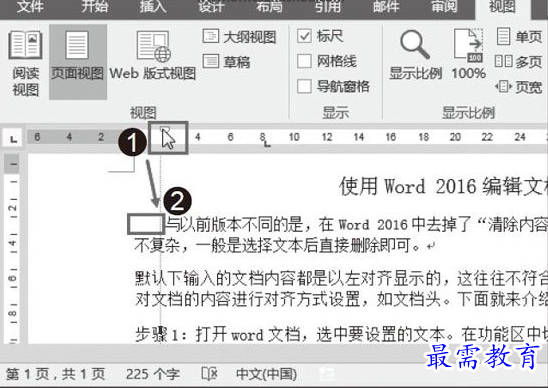Open Outline view (大纲视图)
This screenshot has height=388, width=548.
click(x=240, y=37)
